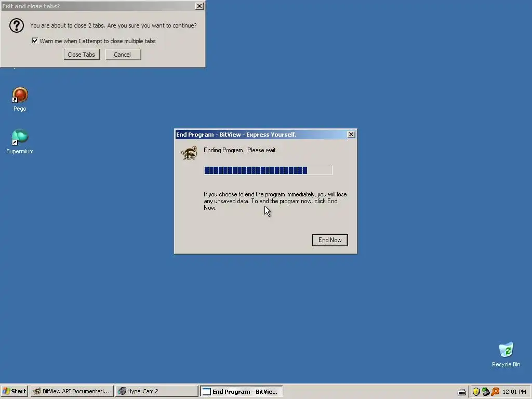Click the 'You are about to close 2 tabs' message
The image size is (532, 399).
point(113,25)
